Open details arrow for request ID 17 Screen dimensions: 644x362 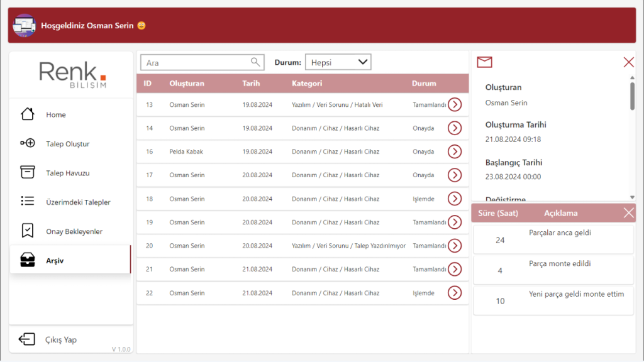click(455, 175)
